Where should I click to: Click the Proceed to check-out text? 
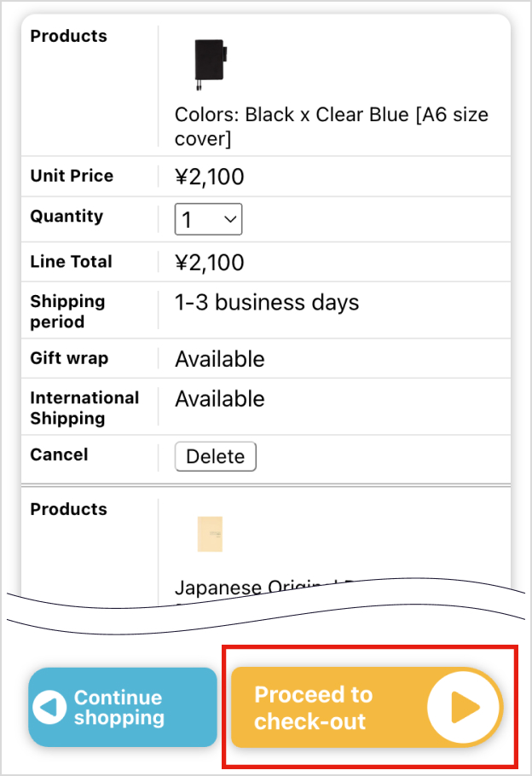(313, 708)
